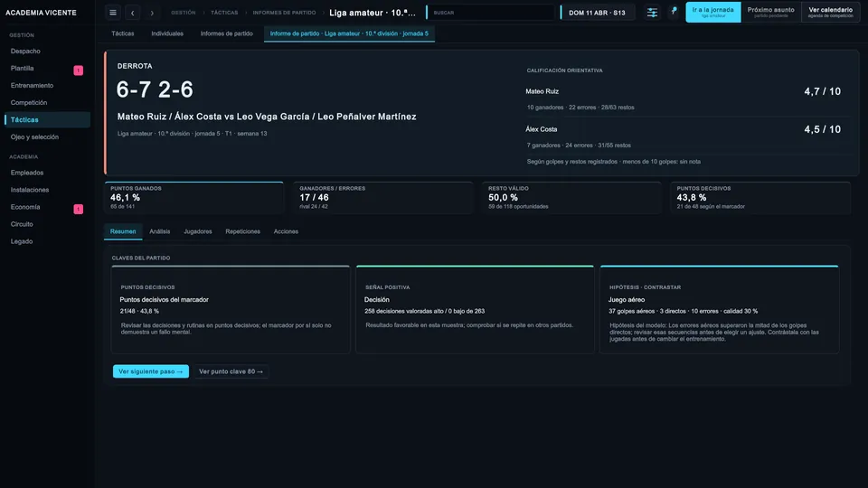The height and width of the screenshot is (488, 868).
Task: Open Competición in the sidebar
Action: [47, 102]
